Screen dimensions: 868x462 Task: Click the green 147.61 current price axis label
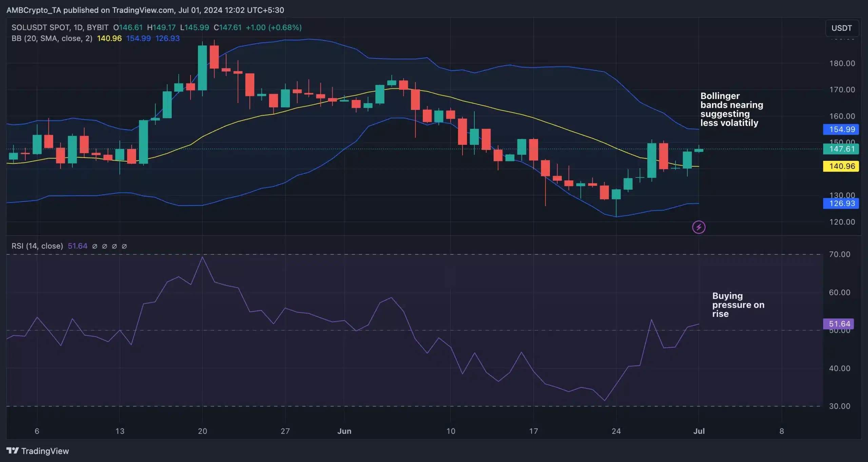(841, 149)
